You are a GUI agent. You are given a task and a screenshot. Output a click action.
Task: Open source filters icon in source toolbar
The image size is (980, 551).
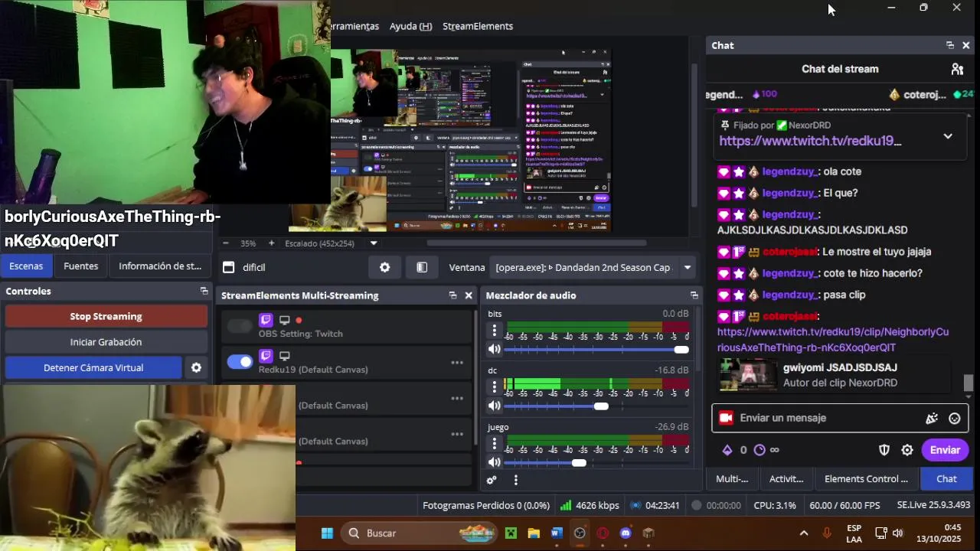pos(422,267)
